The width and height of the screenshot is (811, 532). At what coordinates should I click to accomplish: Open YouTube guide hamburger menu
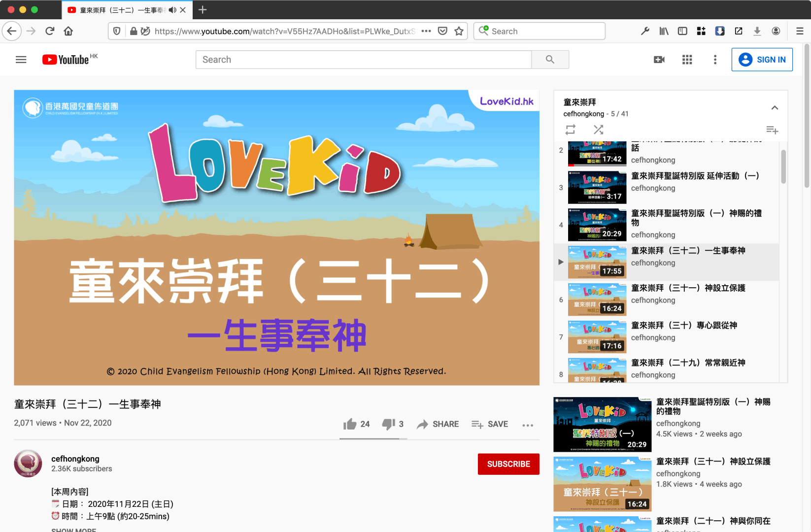(21, 60)
